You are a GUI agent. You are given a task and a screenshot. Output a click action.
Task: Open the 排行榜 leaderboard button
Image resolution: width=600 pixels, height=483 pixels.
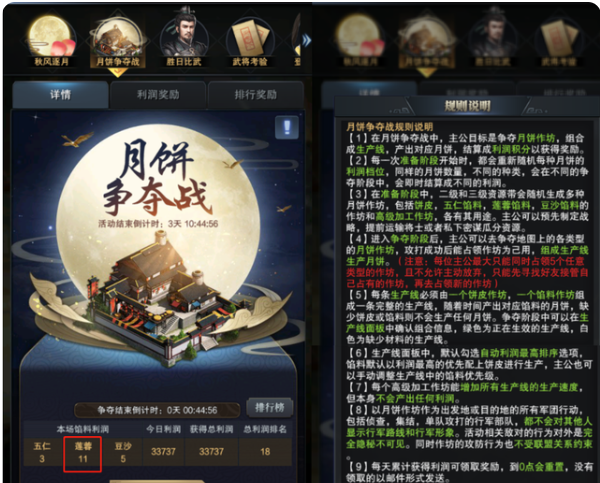270,408
